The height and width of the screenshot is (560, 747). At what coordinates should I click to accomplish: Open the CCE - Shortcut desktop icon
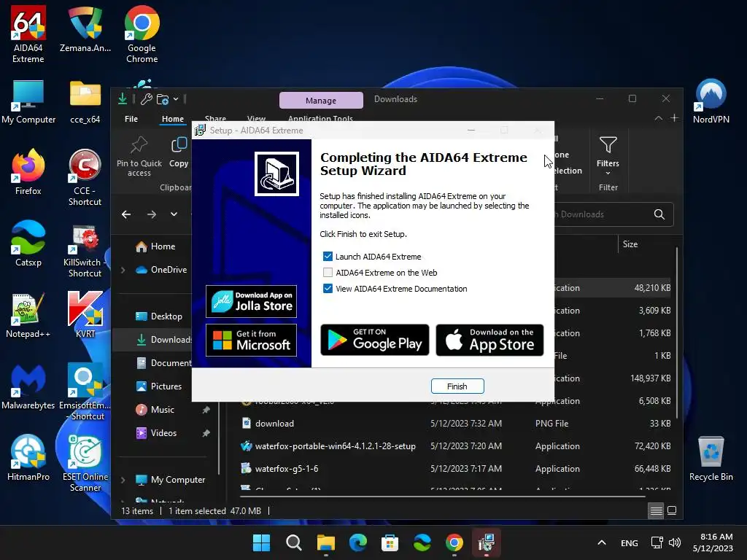[x=85, y=178]
